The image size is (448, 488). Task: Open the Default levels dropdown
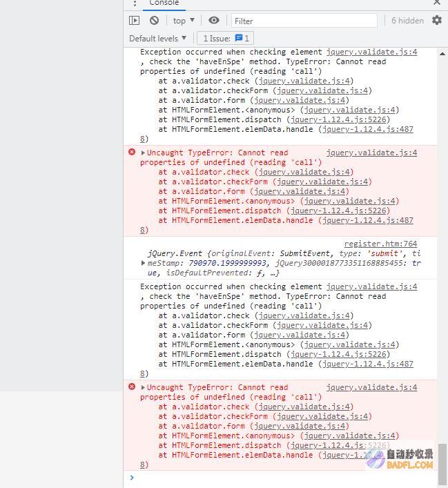pyautogui.click(x=157, y=39)
